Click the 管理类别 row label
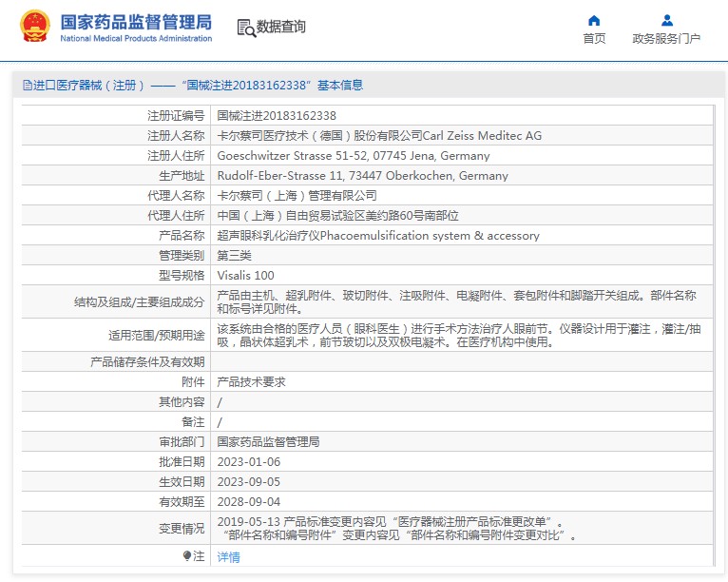 click(x=182, y=256)
